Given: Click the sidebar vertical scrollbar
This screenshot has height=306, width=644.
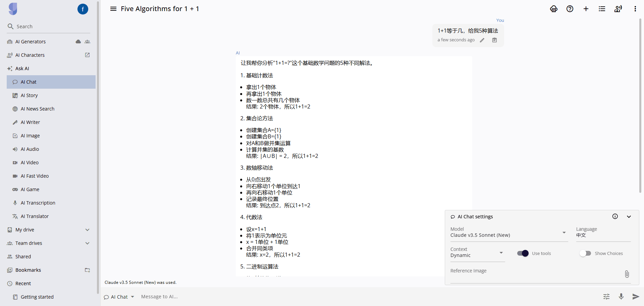Looking at the screenshot, I should 98,148.
